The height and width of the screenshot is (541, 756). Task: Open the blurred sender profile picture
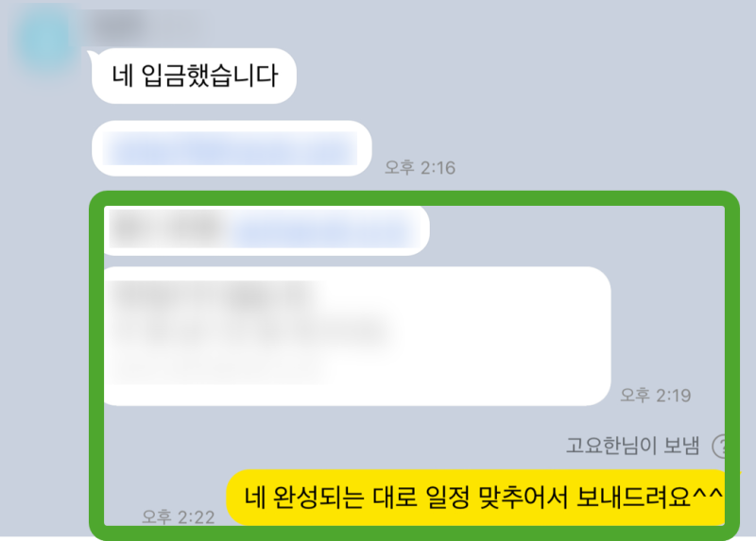coord(44,42)
